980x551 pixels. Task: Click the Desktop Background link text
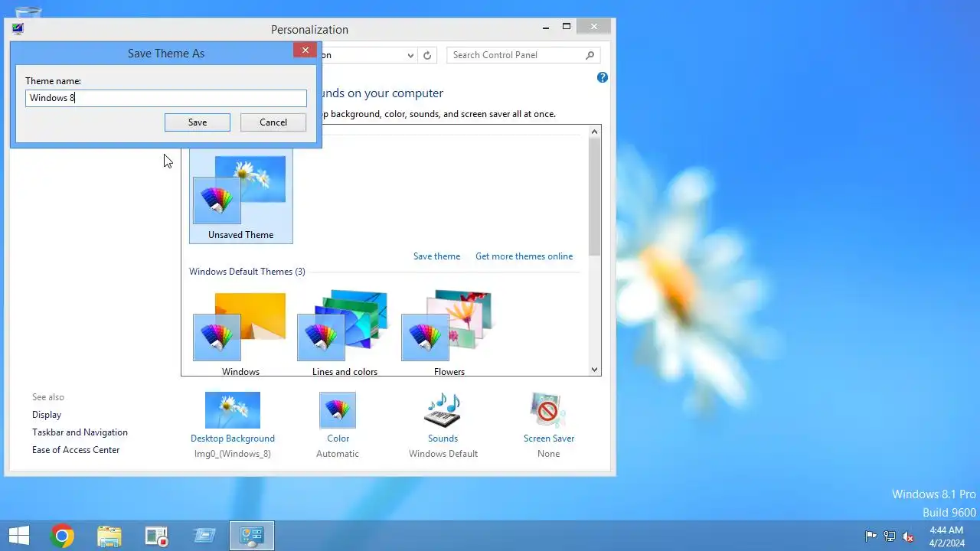click(233, 439)
